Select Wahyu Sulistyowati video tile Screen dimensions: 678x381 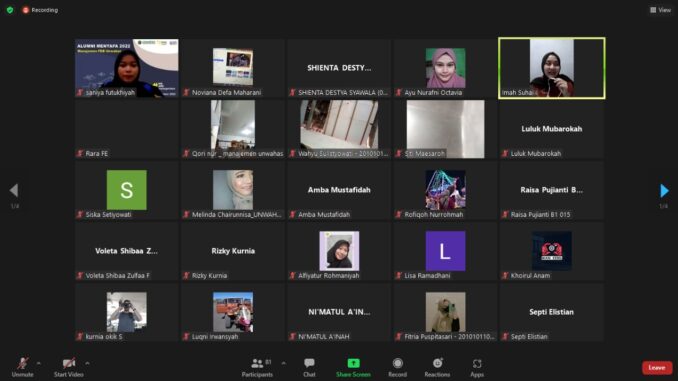pos(339,129)
